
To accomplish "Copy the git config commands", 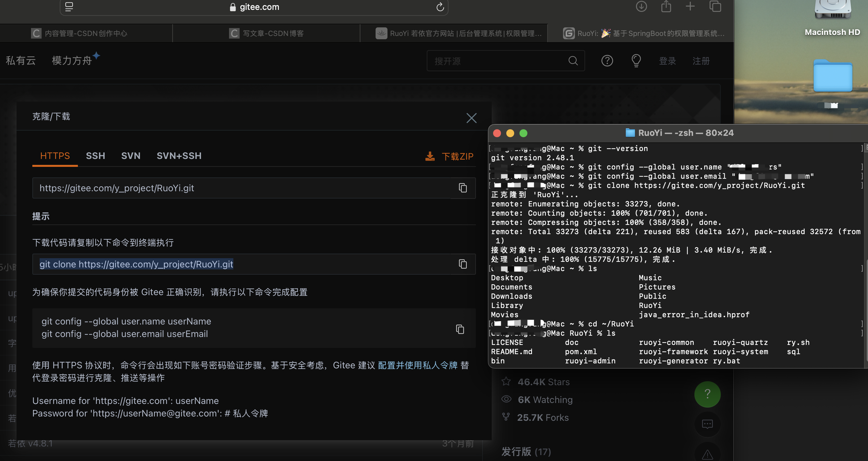I will 460,329.
